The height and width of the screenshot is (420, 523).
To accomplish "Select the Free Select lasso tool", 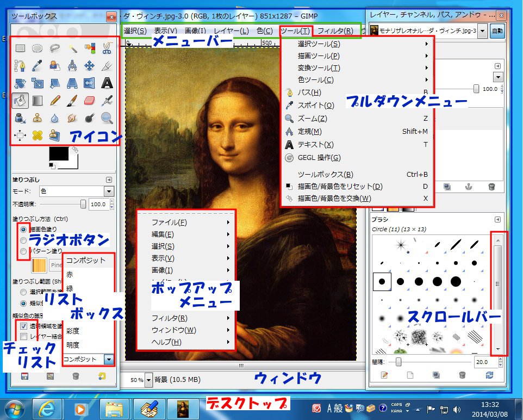I will [x=55, y=48].
